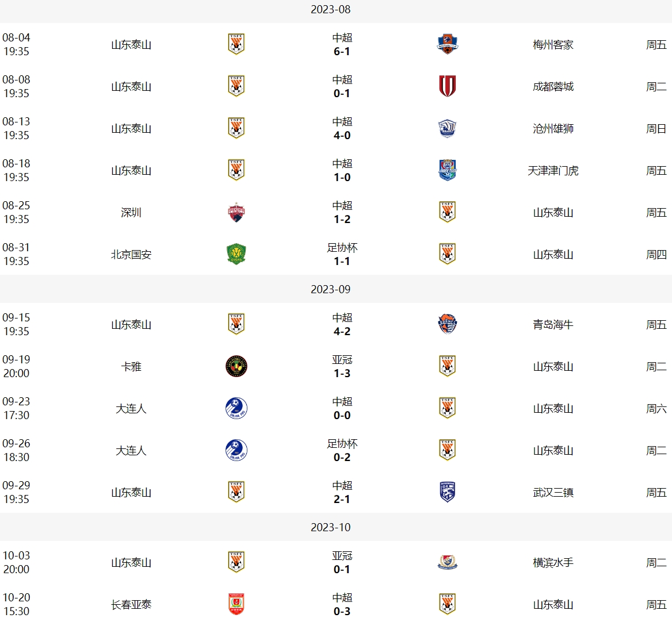Open the 0-3 score versus 长春亚泰
The image size is (672, 618).
click(x=342, y=611)
